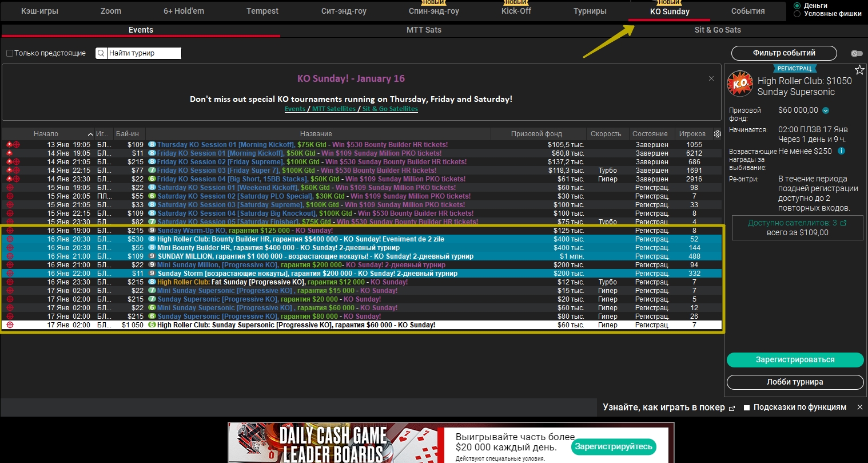Image resolution: width=868 pixels, height=463 pixels.
Task: Click the magnifier icon in the tournament search
Action: 101,53
